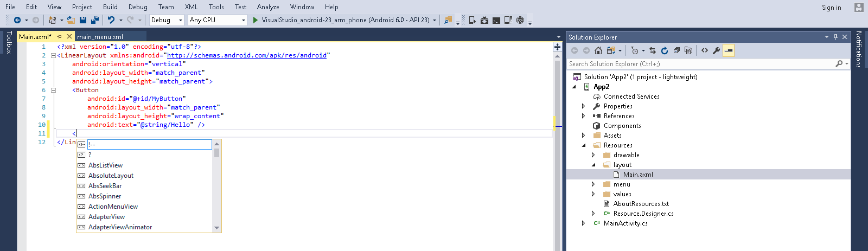The image size is (868, 251).
Task: Click the Undo arrow icon
Action: [111, 20]
